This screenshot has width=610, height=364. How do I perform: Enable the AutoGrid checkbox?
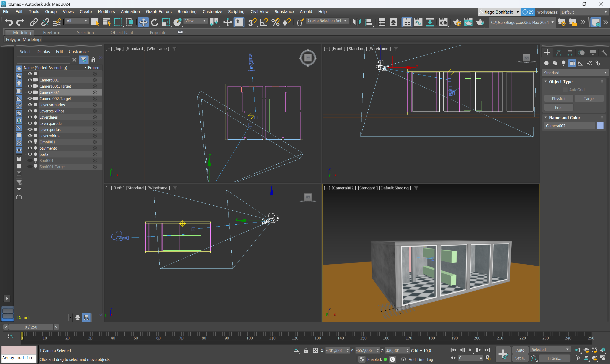click(565, 90)
